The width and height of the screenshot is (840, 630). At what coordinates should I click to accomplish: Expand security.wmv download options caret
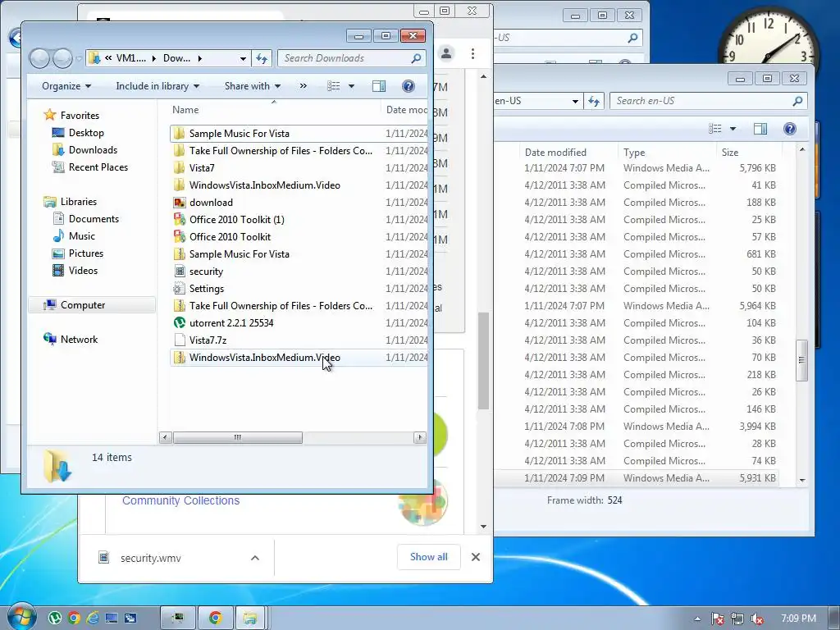tap(255, 558)
